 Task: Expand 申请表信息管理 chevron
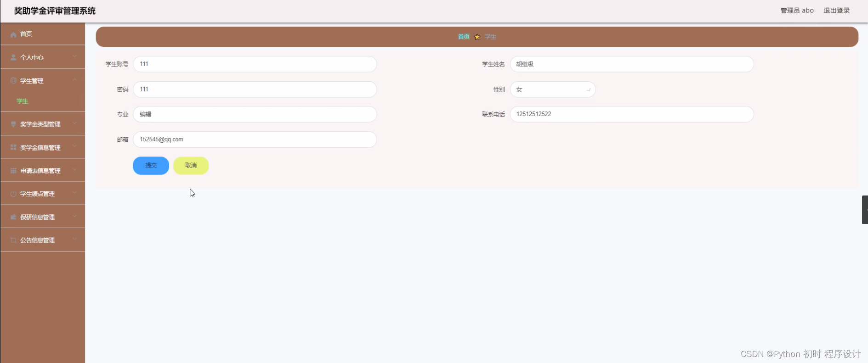coord(74,170)
